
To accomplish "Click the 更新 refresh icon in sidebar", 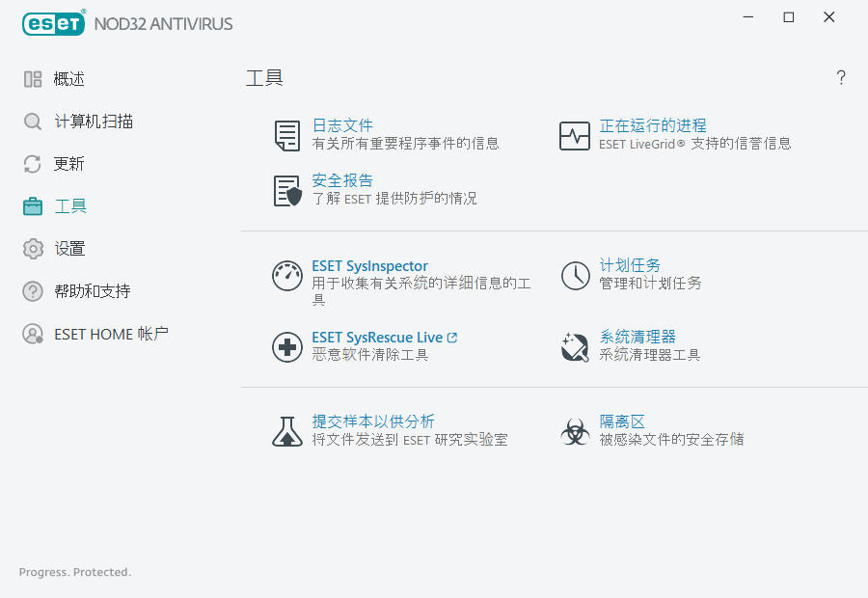I will [32, 163].
